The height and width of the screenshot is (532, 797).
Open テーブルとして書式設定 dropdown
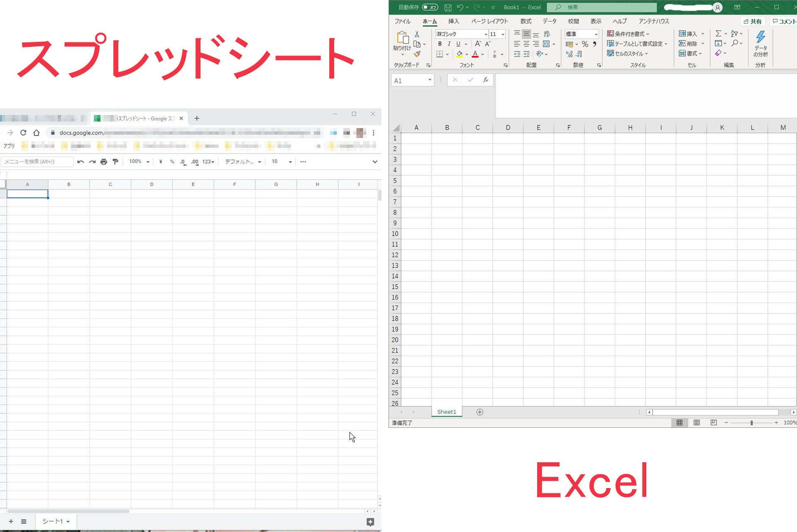(x=637, y=44)
